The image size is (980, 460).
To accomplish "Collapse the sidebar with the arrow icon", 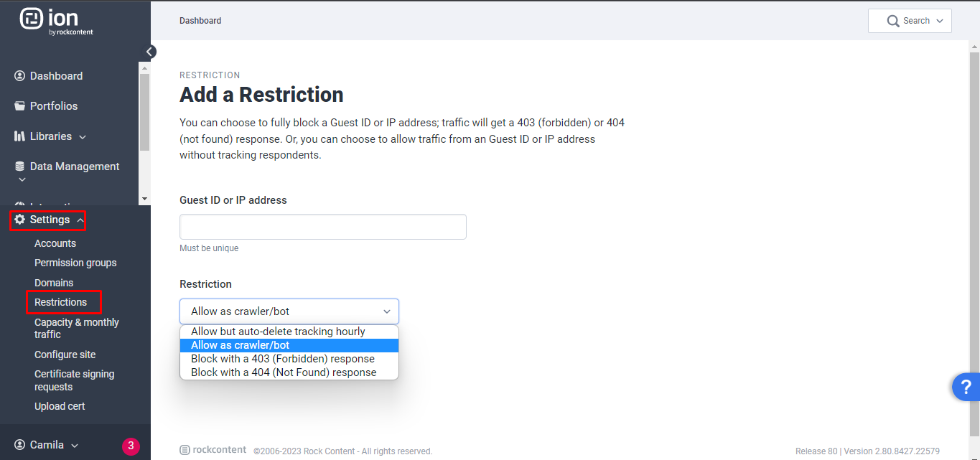I will (149, 52).
